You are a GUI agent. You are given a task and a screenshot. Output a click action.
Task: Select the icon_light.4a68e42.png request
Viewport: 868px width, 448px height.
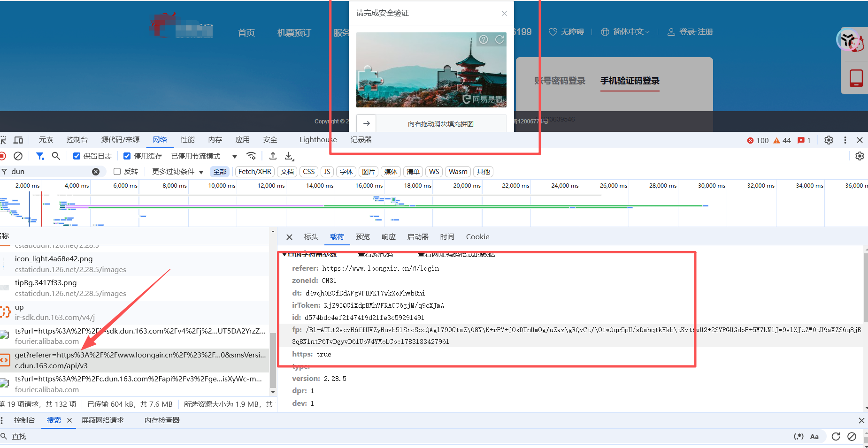[134, 264]
